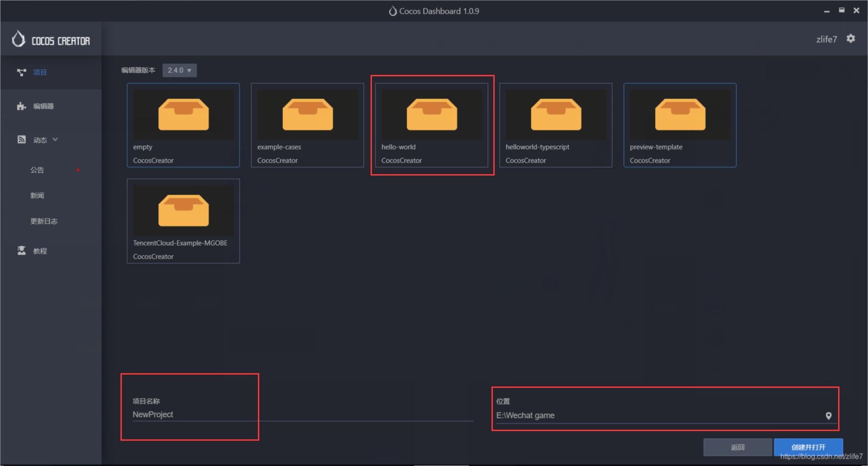Select the empty template box icon
The image size is (868, 466).
(183, 114)
